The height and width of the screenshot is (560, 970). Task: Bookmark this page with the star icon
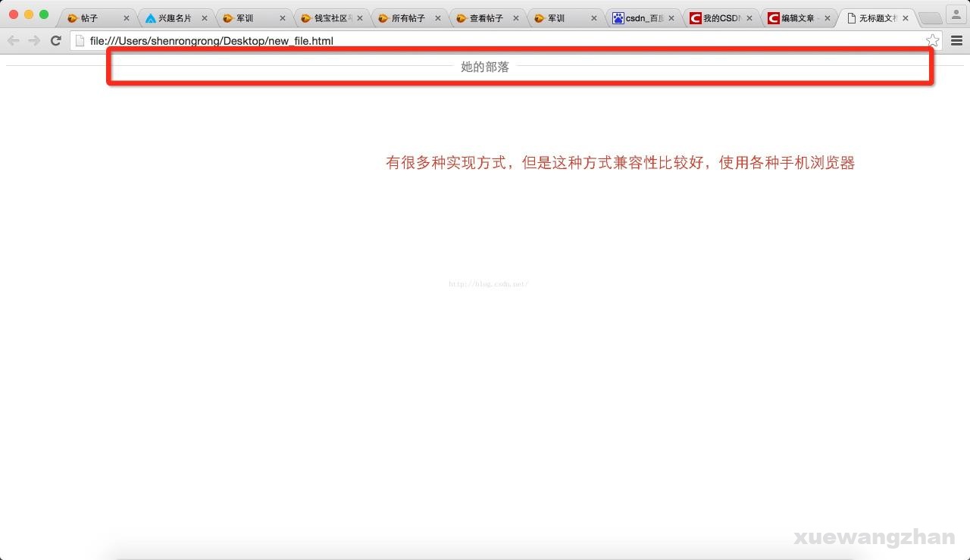pos(933,40)
